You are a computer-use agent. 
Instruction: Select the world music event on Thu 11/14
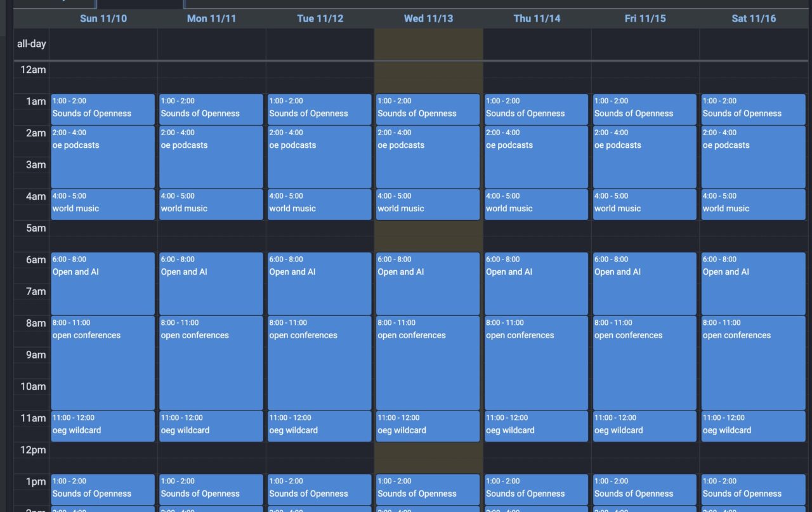click(537, 204)
